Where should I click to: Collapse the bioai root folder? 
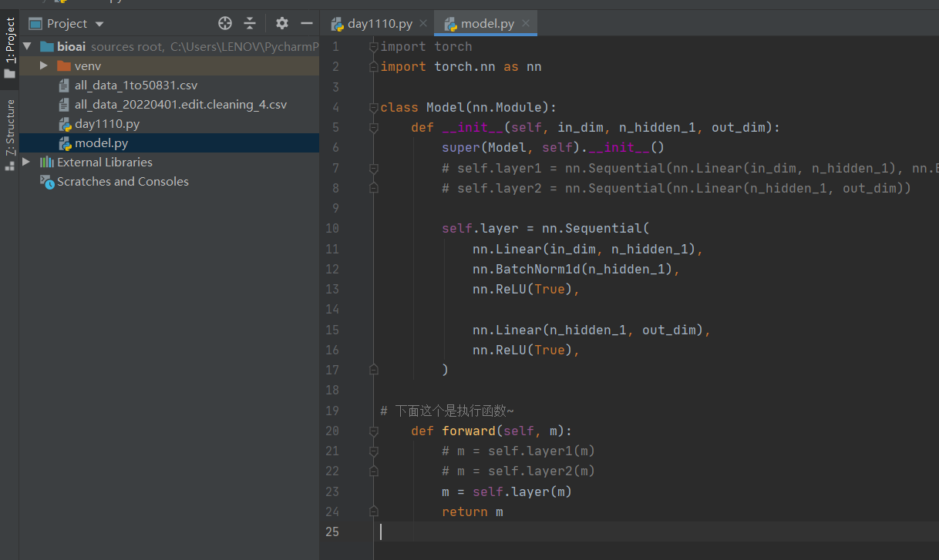tap(28, 46)
